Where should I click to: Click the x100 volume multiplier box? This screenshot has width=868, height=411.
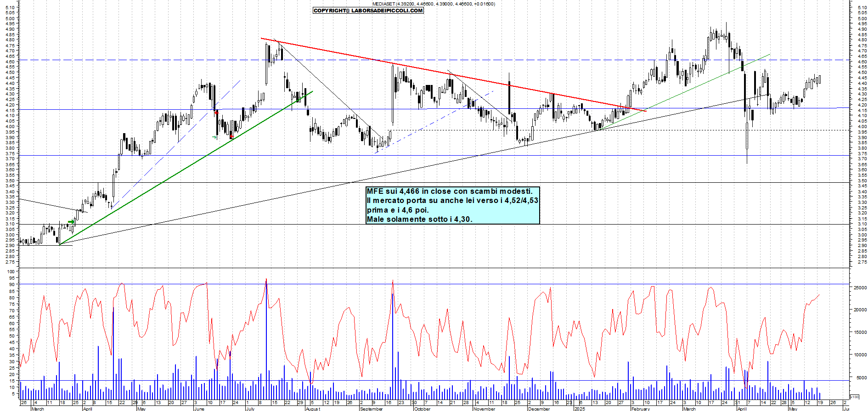[855, 397]
